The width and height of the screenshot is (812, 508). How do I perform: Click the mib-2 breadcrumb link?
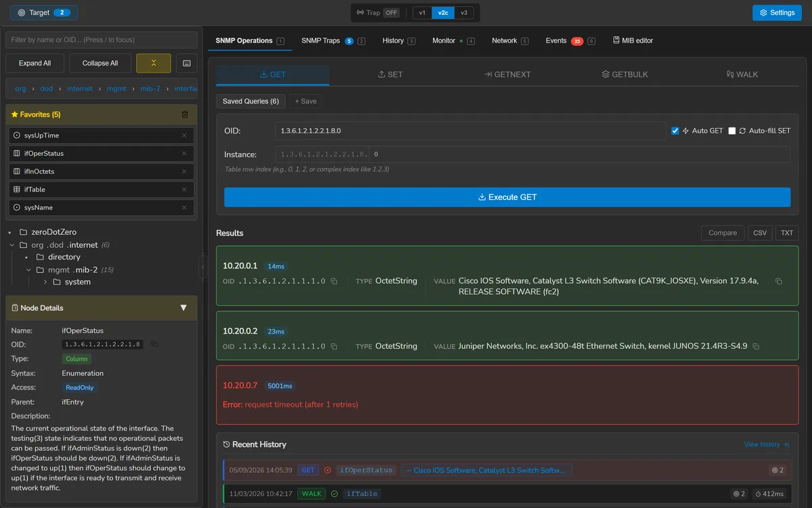click(150, 89)
